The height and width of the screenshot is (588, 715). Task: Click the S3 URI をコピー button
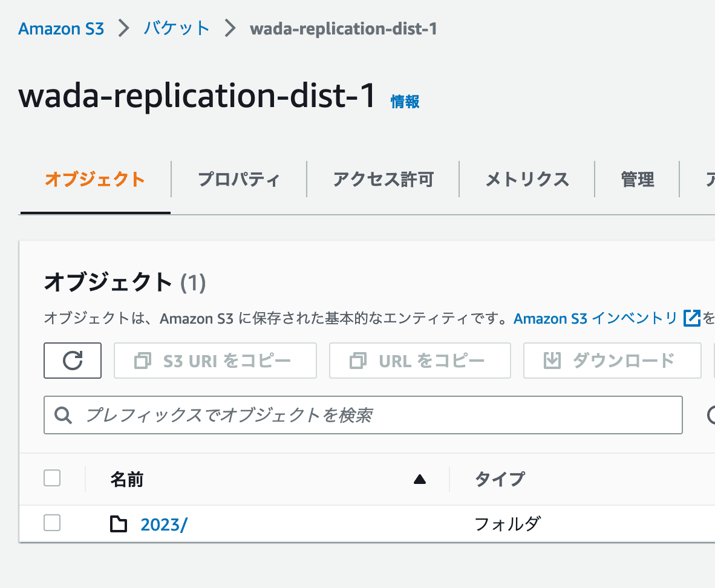click(215, 361)
